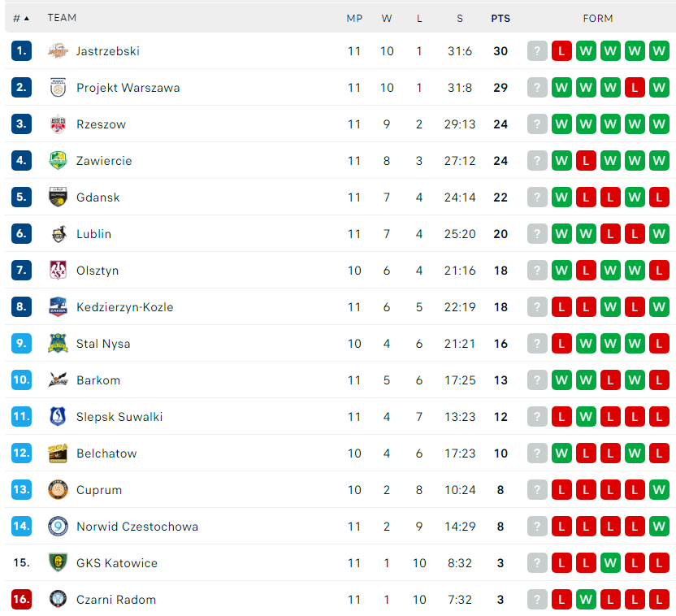The image size is (676, 616).
Task: Select the TEAM column header
Action: coord(62,18)
